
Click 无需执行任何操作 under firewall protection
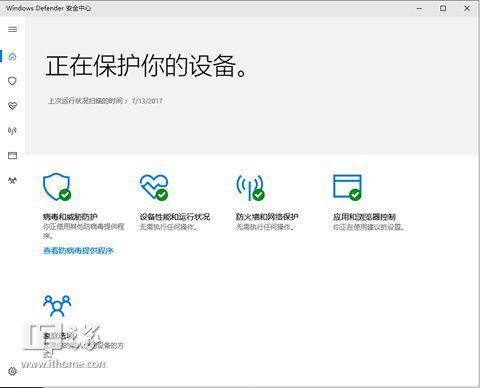tap(265, 227)
